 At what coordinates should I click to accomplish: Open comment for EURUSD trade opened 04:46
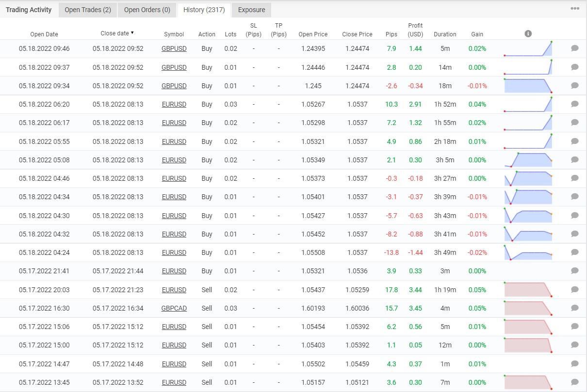[575, 178]
